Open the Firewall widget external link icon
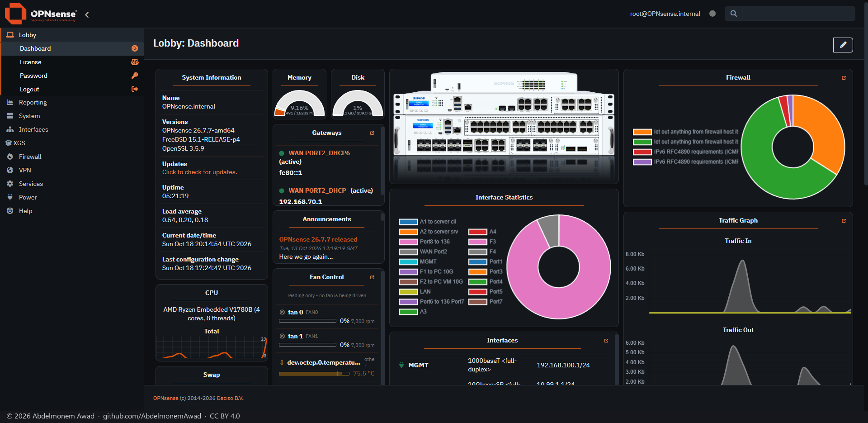The height and width of the screenshot is (423, 868). [x=844, y=78]
